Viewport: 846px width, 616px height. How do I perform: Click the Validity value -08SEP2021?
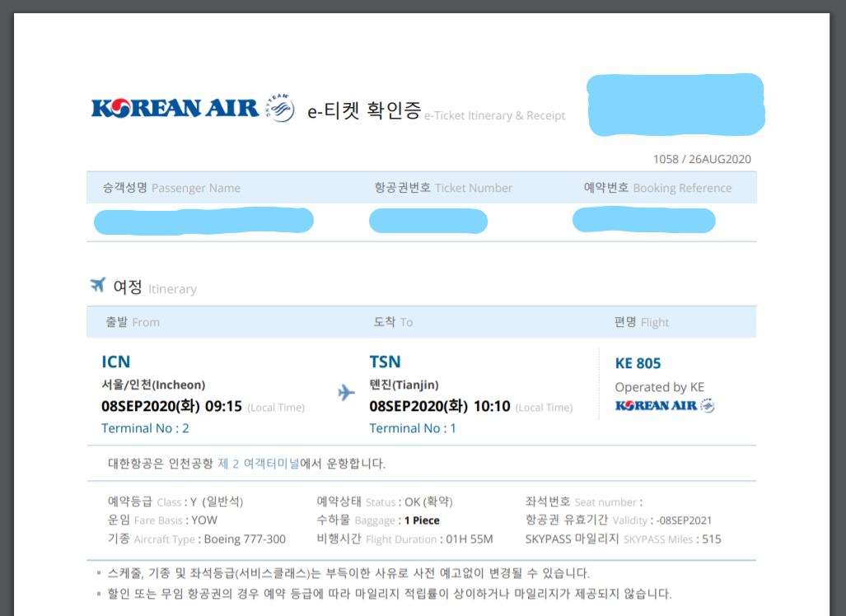[685, 520]
